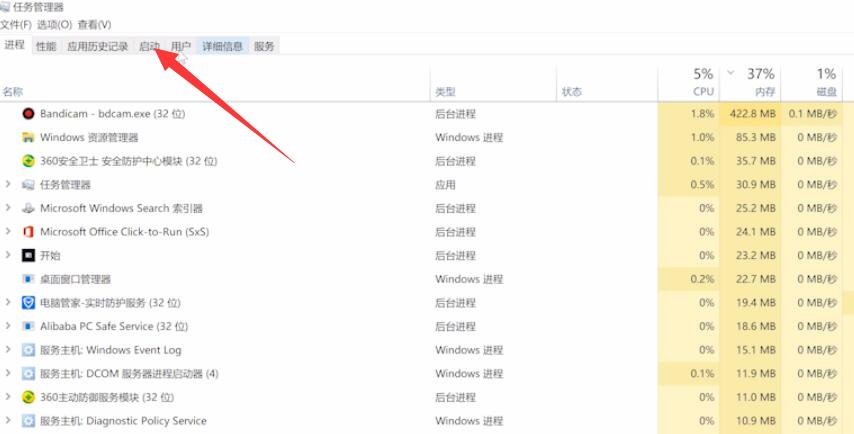Click the 360主动防御服务模块 icon

pyautogui.click(x=28, y=397)
